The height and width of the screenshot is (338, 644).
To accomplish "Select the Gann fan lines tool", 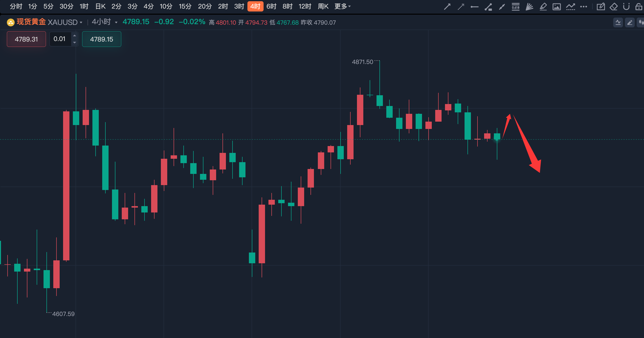I will click(x=529, y=7).
